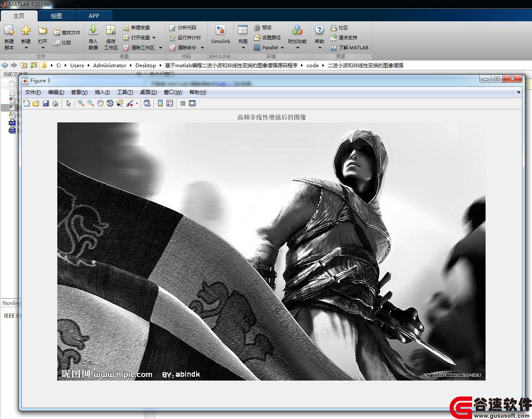
Task: Click the Open (打开) folder icon
Action: 43,30
